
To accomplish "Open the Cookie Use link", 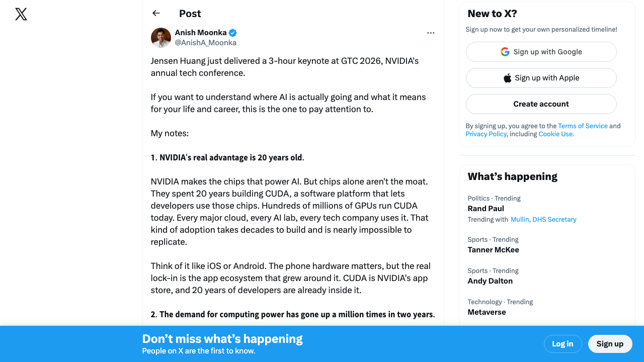I will coord(556,134).
